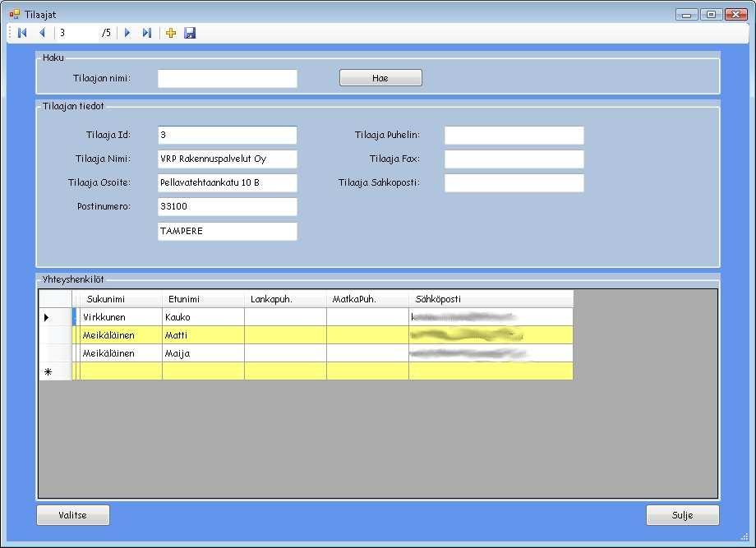Click the Tilaajat window title icon

pyautogui.click(x=15, y=15)
